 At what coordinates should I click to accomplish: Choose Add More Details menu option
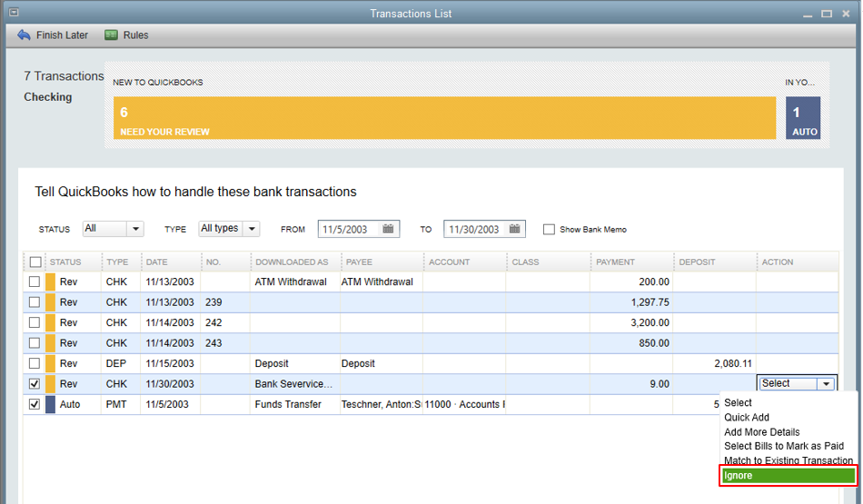[x=762, y=432]
